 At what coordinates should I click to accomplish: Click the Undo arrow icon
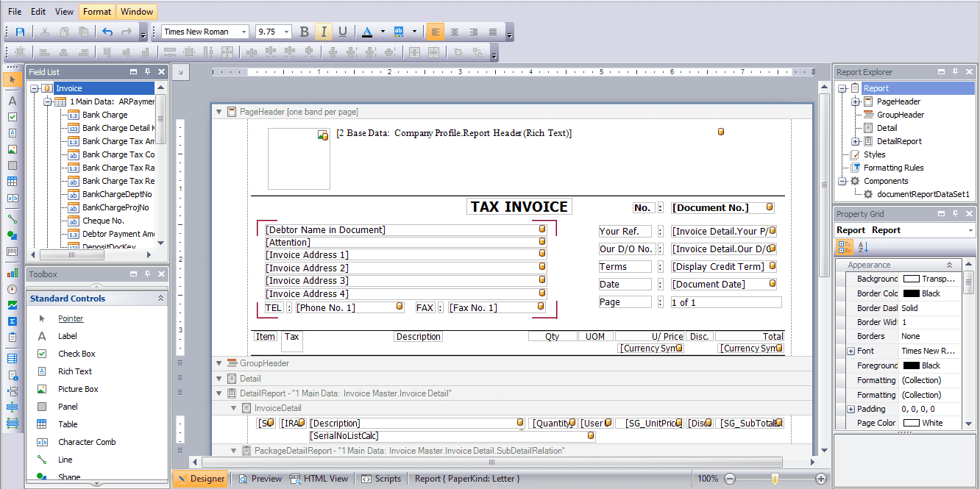pos(107,32)
